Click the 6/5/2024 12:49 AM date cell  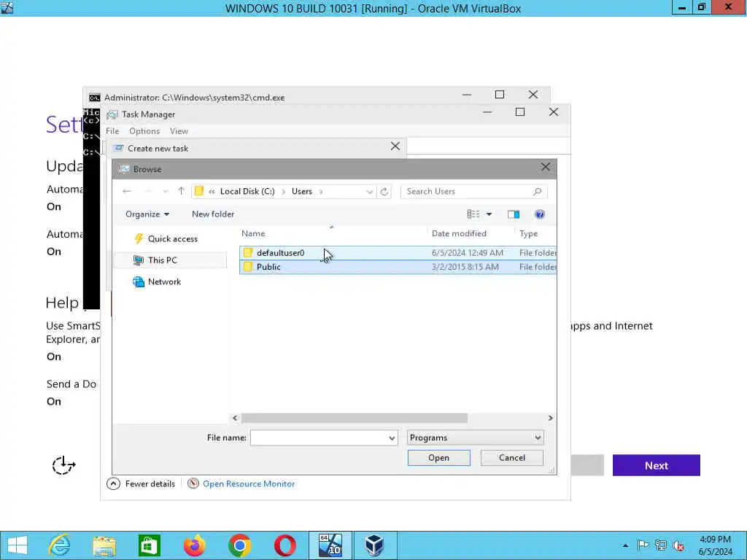(x=467, y=253)
